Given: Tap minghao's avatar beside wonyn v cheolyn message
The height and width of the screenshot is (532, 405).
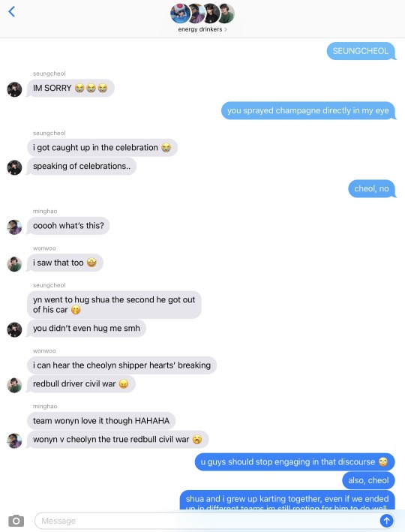Looking at the screenshot, I should (x=14, y=440).
